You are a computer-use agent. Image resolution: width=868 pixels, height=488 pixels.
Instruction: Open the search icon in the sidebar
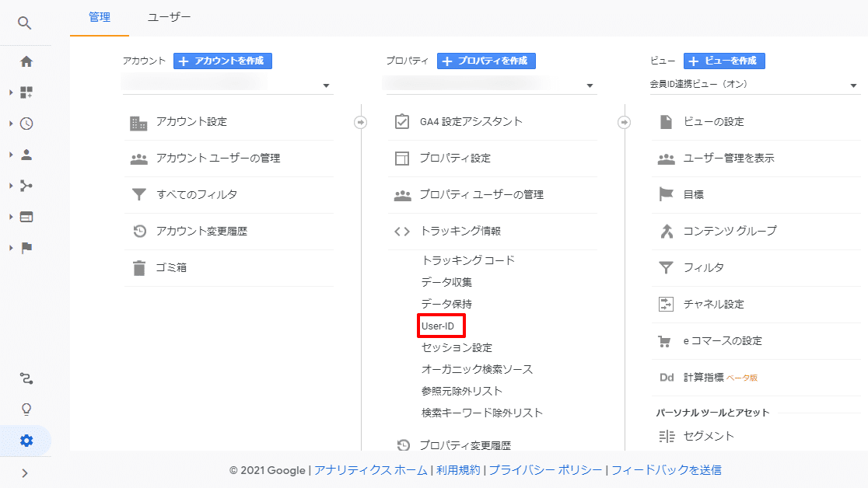[x=26, y=23]
